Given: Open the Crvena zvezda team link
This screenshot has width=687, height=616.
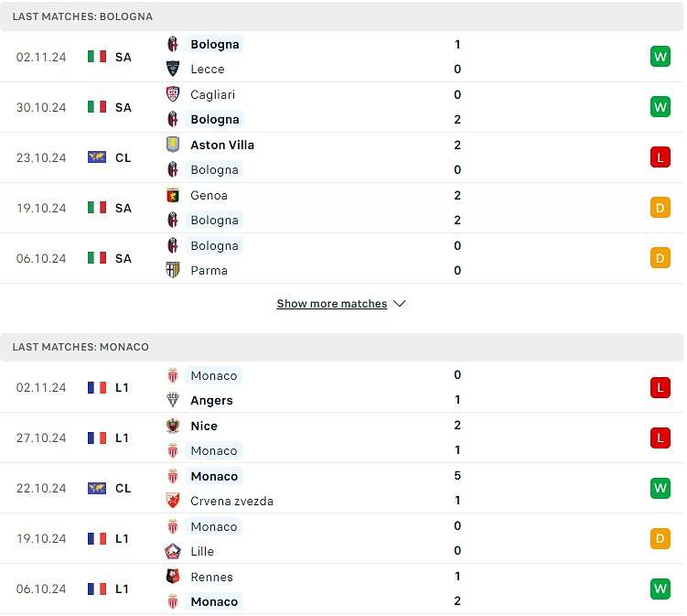Looking at the screenshot, I should click(231, 501).
